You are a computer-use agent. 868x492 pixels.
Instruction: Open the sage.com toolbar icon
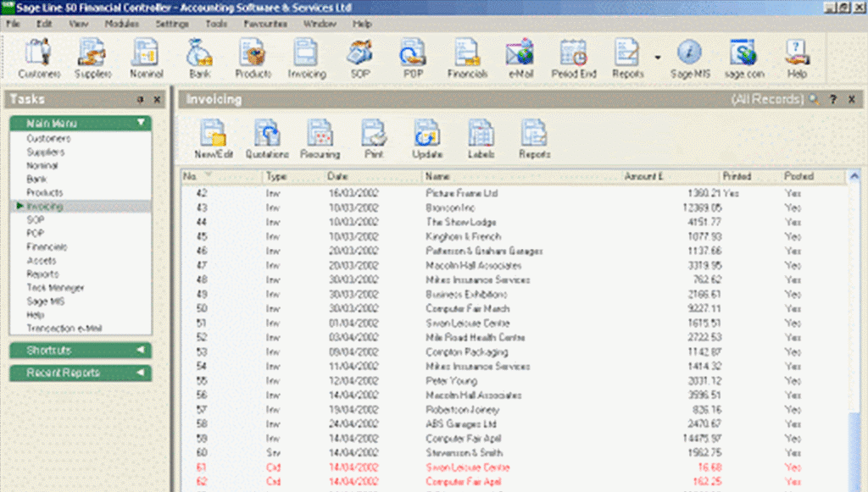(x=744, y=58)
